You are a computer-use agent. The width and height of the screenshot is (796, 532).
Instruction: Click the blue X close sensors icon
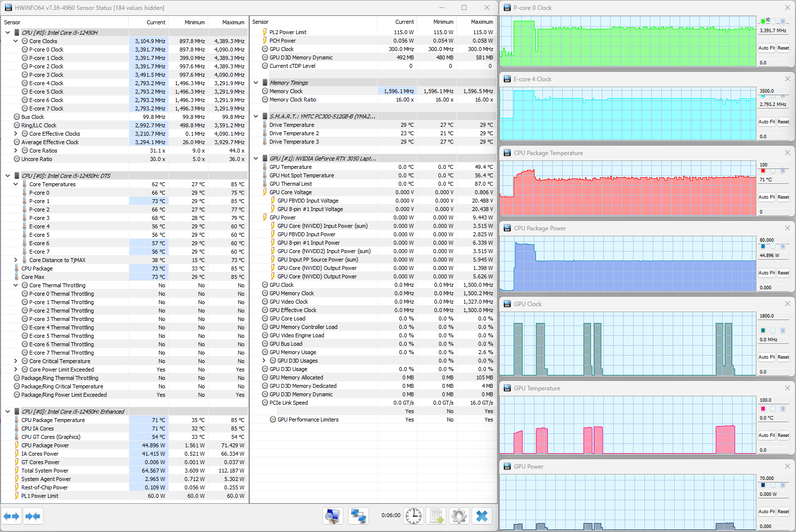click(481, 516)
